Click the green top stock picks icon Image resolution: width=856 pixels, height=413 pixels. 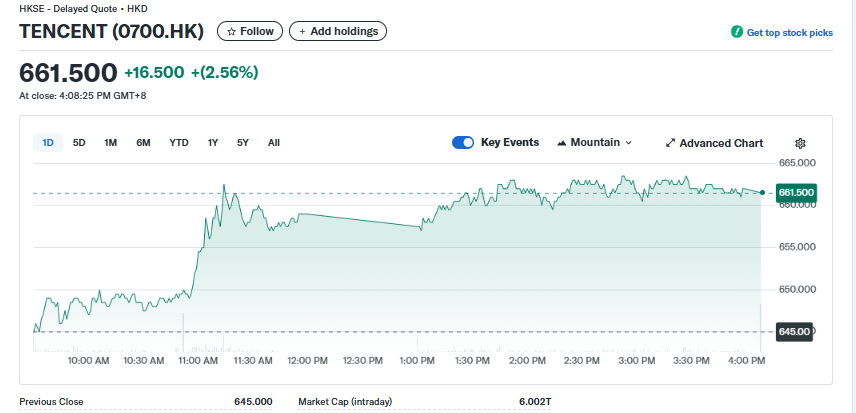(737, 32)
